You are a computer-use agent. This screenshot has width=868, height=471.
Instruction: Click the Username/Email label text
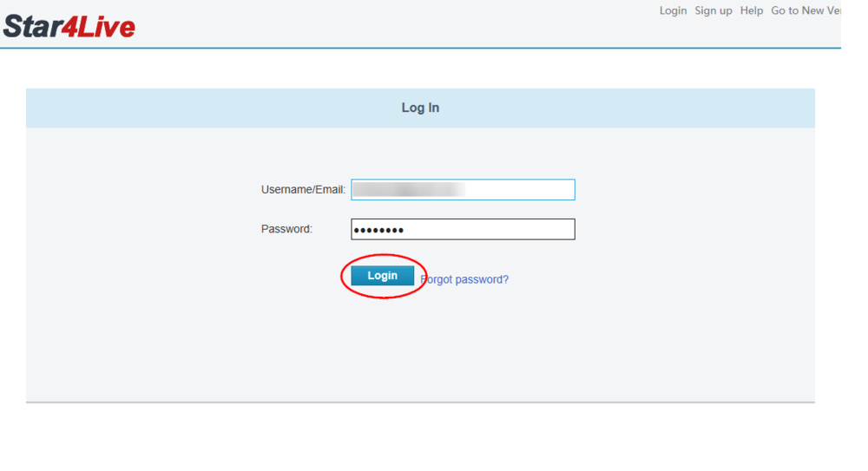tap(303, 190)
